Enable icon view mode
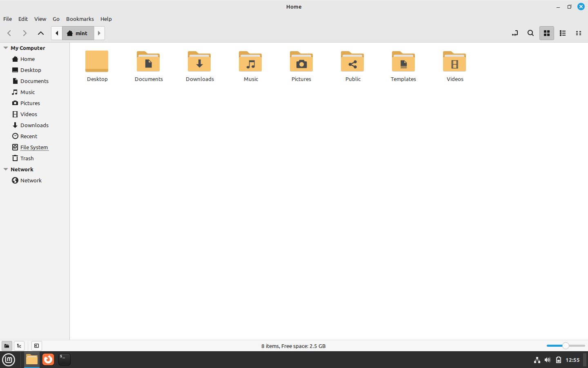Viewport: 588px width, 368px height. (546, 33)
